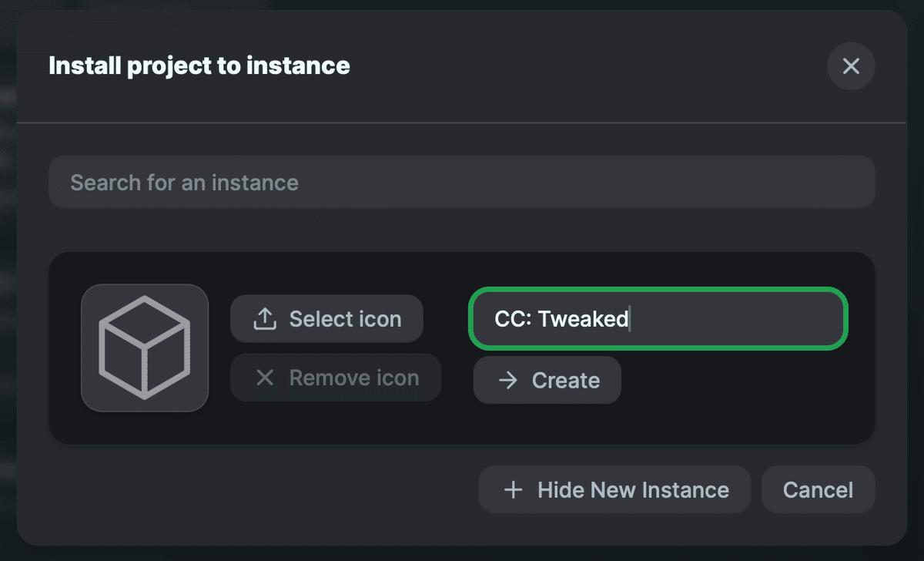The width and height of the screenshot is (924, 561).
Task: Open the Select icon file chooser
Action: point(326,318)
